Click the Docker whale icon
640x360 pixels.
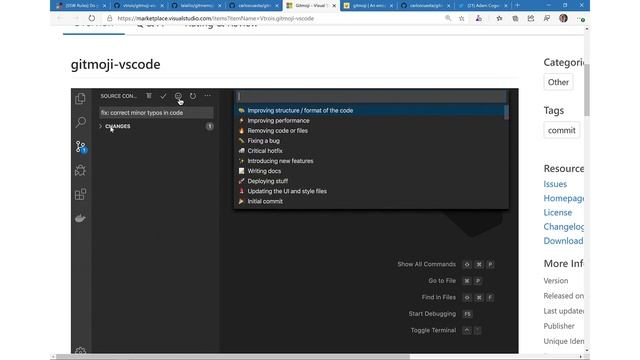point(80,218)
